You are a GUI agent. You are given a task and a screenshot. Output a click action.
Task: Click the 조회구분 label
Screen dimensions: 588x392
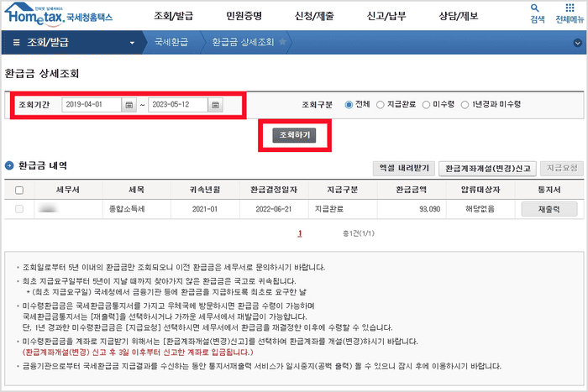pos(318,105)
